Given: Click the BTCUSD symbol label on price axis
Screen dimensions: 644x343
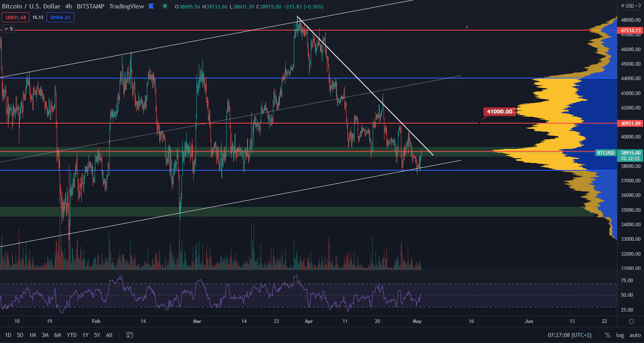Looking at the screenshot, I should (605, 153).
